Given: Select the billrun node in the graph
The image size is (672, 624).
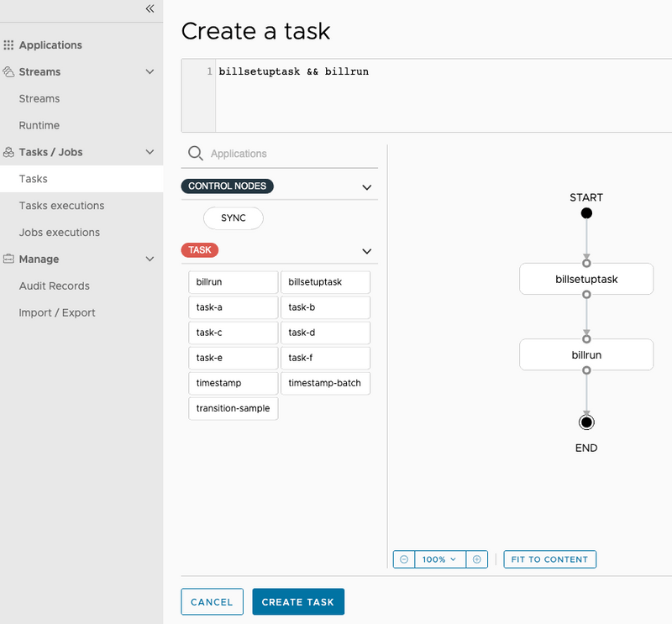Looking at the screenshot, I should [x=586, y=354].
